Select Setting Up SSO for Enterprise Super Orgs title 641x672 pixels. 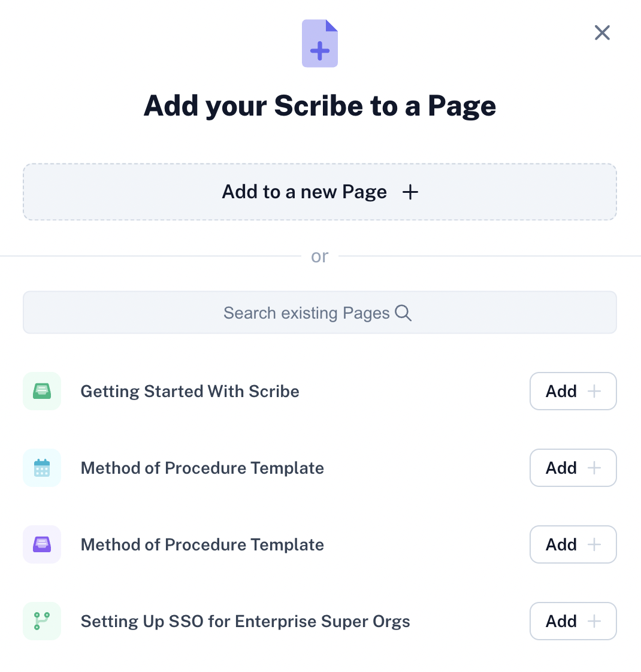pos(245,622)
